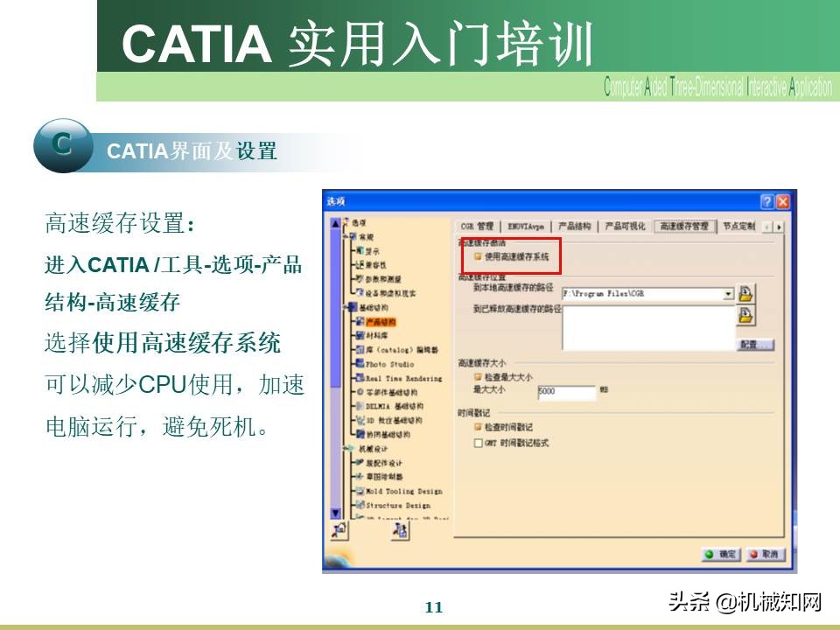Check the GMT 时间戳记格式 box
The image size is (840, 630).
(x=478, y=443)
